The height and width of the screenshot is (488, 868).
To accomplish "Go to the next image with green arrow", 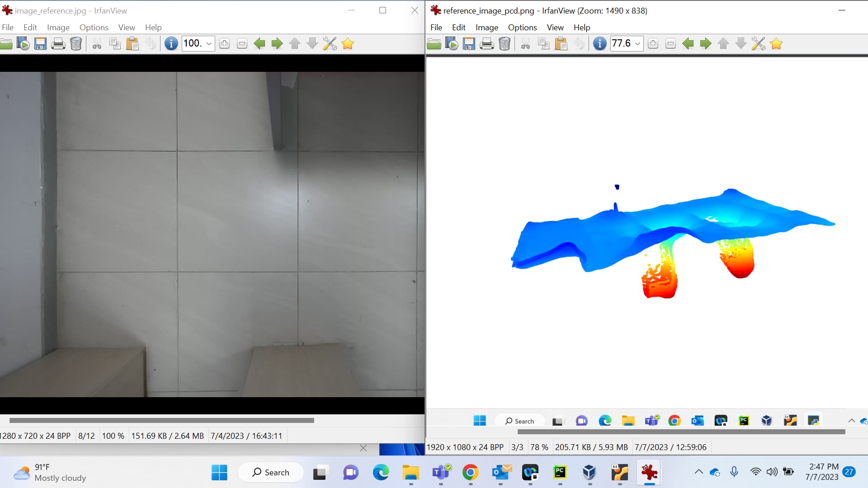I will tap(276, 43).
